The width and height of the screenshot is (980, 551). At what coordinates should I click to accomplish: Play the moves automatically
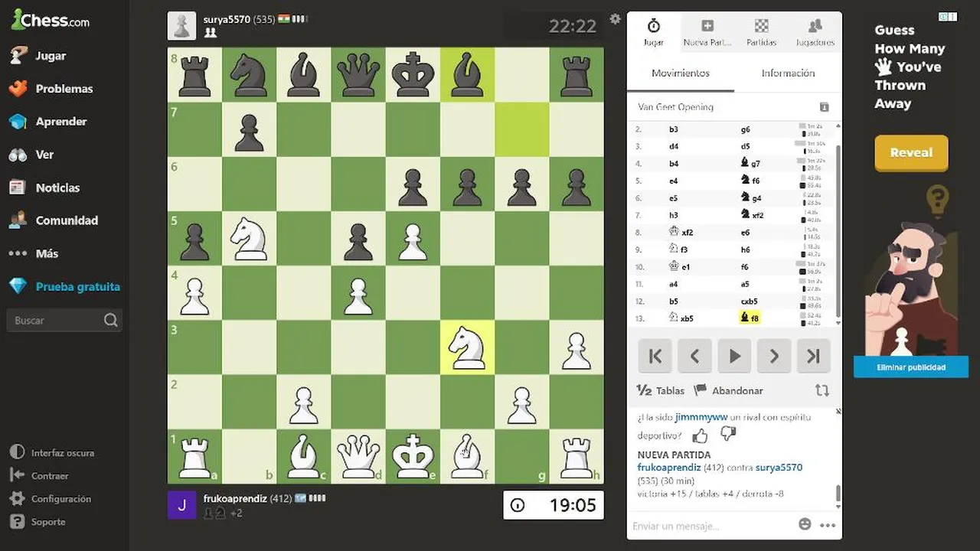coord(734,356)
